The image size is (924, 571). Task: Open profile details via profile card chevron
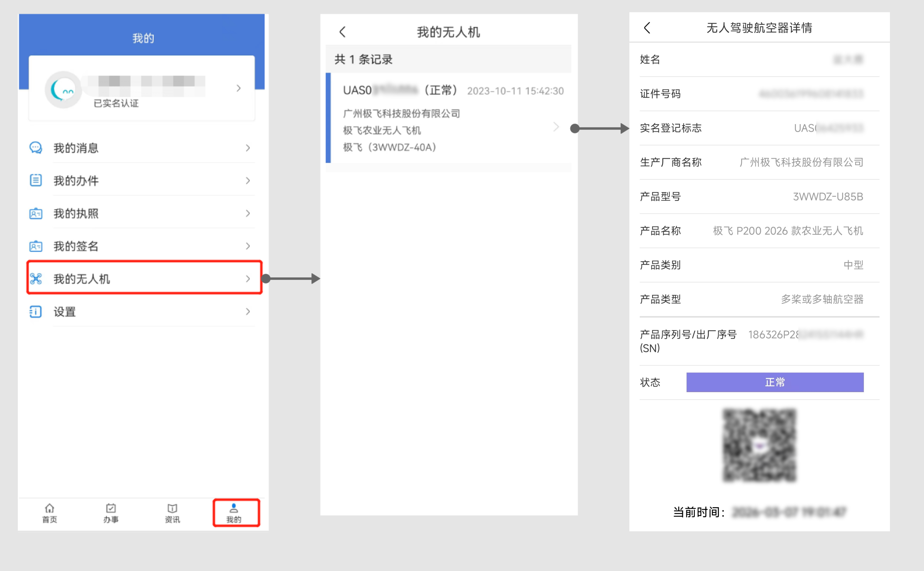[239, 88]
